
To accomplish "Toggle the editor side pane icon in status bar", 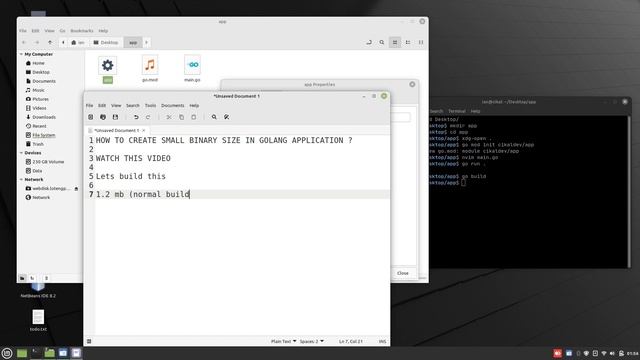I will click(89, 341).
